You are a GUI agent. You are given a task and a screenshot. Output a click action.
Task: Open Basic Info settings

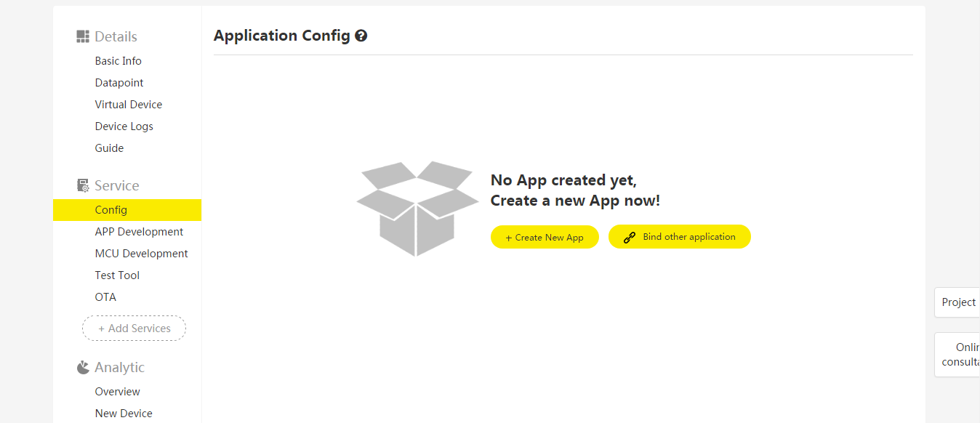click(118, 60)
